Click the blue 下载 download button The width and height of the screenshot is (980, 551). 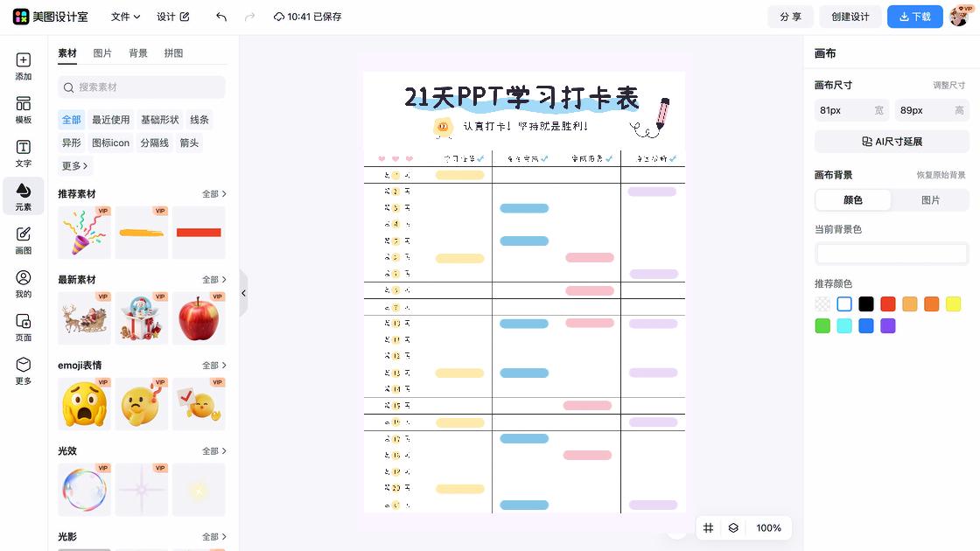915,17
